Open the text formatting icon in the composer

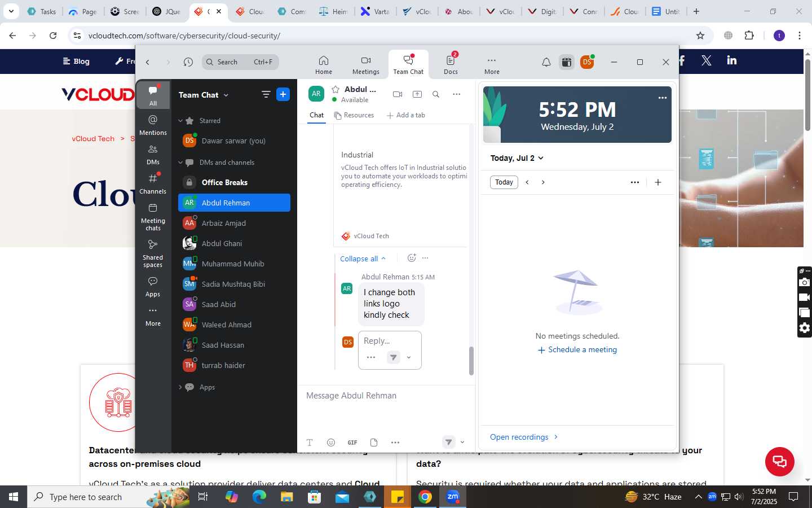click(x=310, y=443)
